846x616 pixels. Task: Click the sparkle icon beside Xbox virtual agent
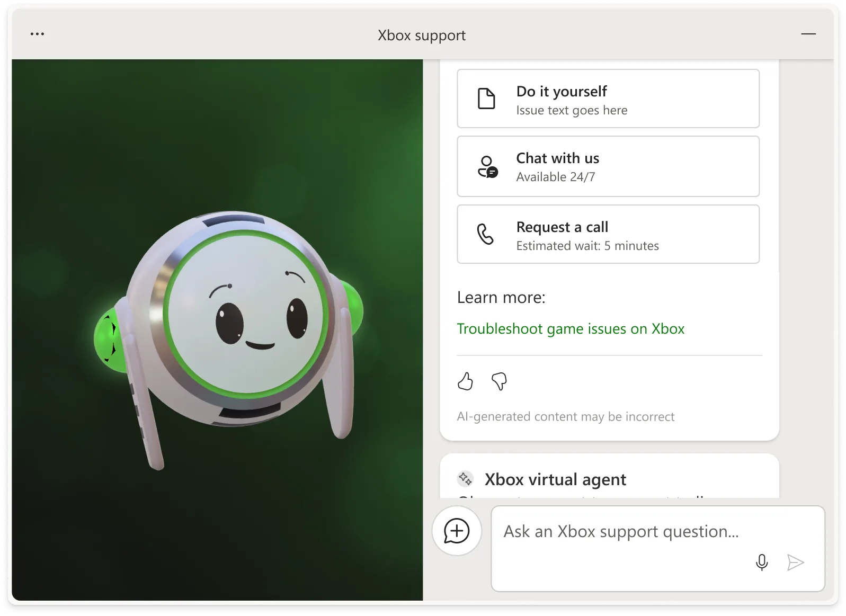tap(465, 479)
